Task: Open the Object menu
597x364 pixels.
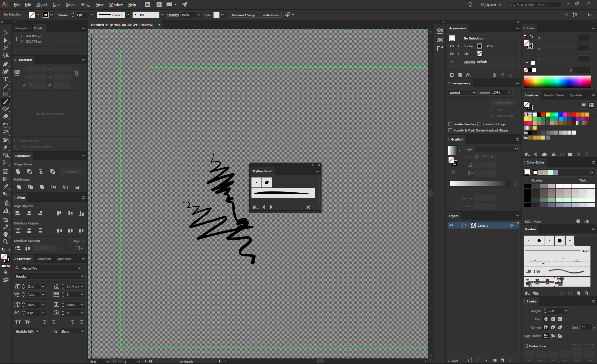Action: coord(42,5)
